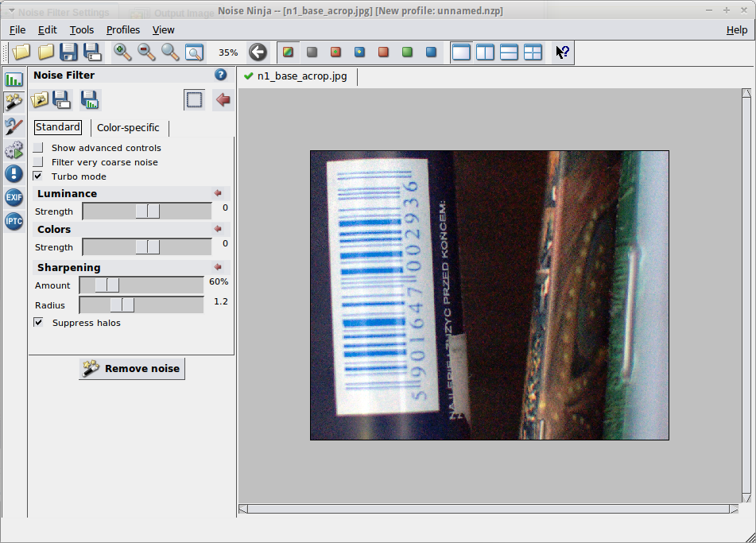Click the barcode image preview
The image size is (756, 543).
point(490,295)
